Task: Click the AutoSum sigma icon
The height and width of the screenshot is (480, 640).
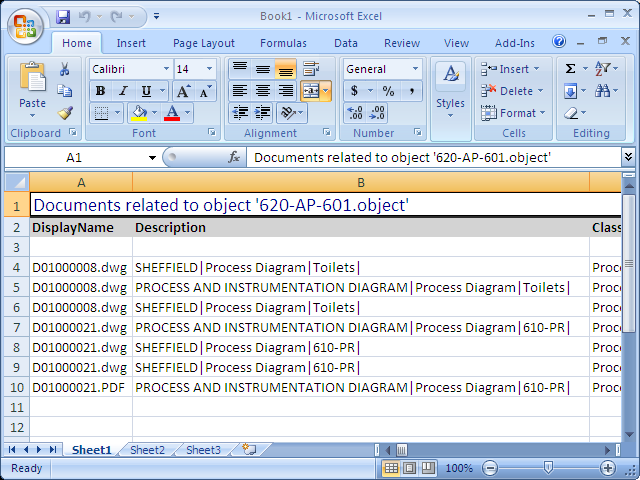Action: click(x=570, y=69)
